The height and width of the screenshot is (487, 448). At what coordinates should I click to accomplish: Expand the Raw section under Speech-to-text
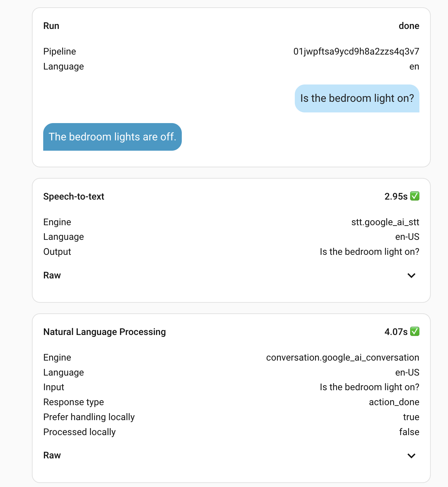411,275
